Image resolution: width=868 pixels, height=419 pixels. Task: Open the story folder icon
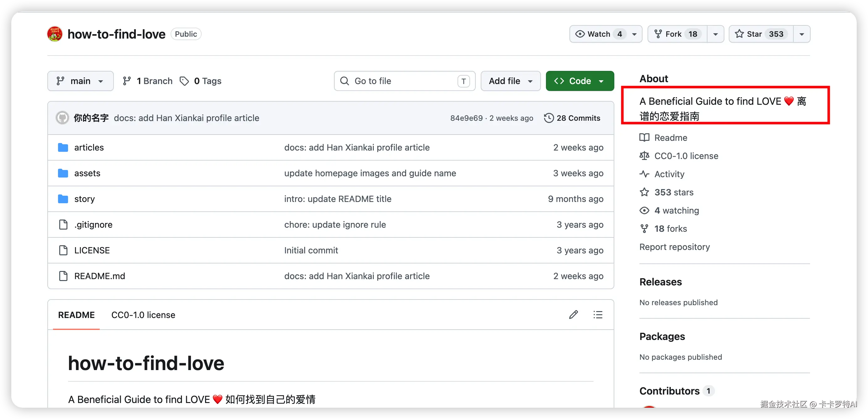(x=63, y=199)
